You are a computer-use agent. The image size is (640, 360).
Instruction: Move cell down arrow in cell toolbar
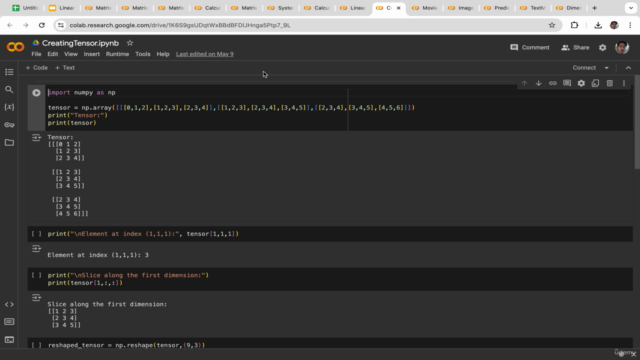click(538, 83)
